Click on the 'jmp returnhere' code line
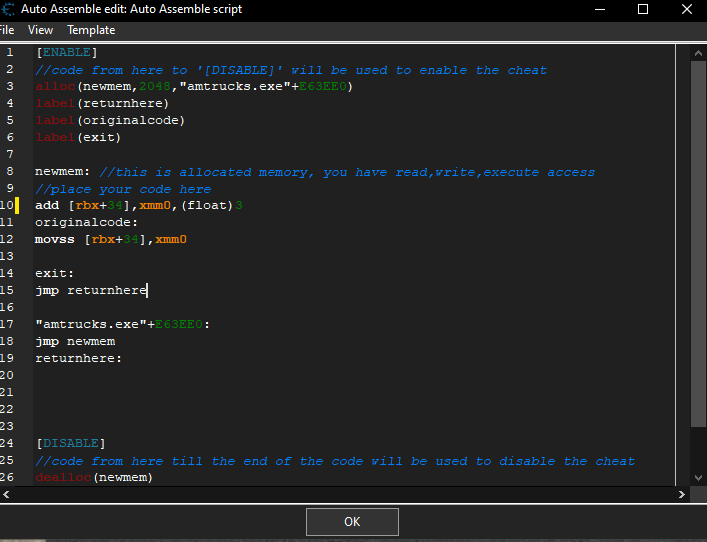The height and width of the screenshot is (542, 707). pyautogui.click(x=91, y=290)
